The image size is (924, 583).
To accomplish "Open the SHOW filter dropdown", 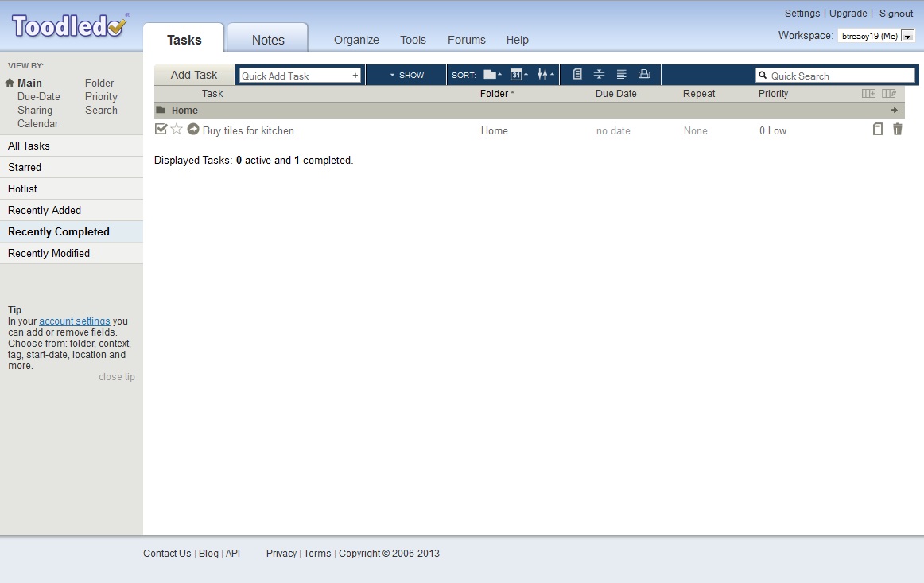I will click(406, 75).
